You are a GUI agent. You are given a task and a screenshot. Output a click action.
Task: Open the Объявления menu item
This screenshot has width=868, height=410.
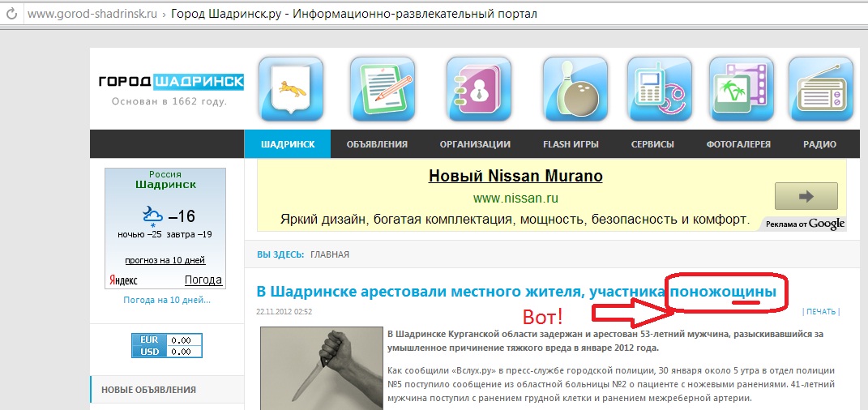click(x=377, y=144)
